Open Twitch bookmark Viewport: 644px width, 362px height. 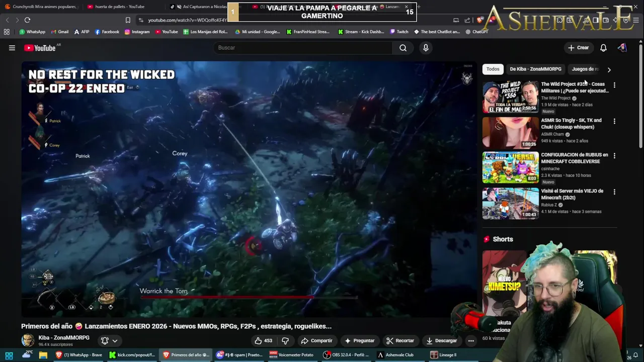pyautogui.click(x=399, y=32)
